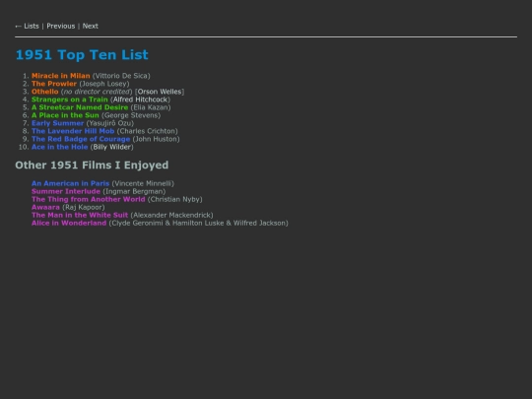The width and height of the screenshot is (532, 399).
Task: Click the George Stevens director text
Action: [131, 115]
